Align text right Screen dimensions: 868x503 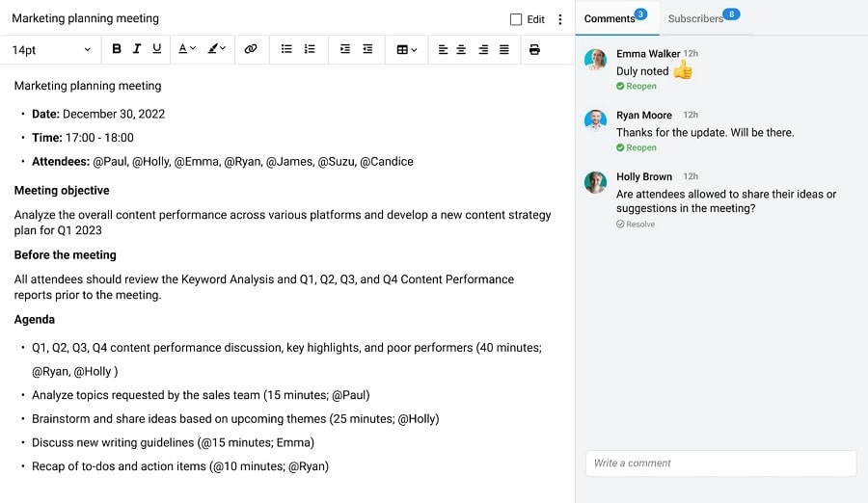[483, 50]
